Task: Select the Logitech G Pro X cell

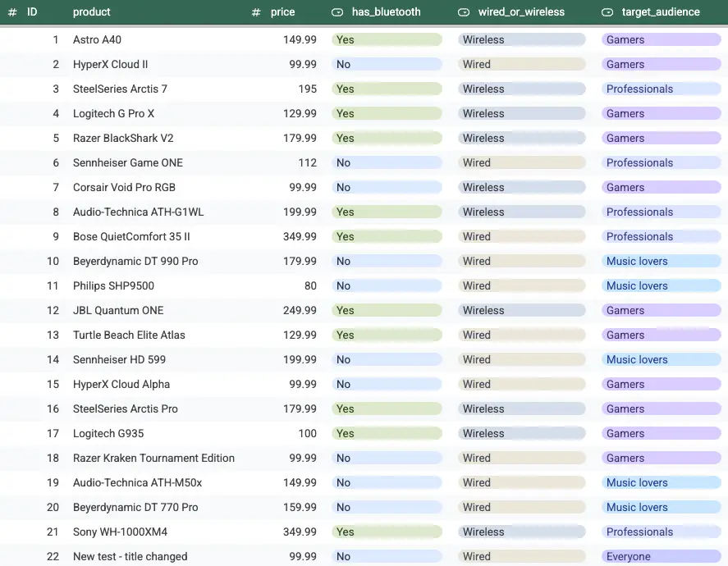Action: 113,114
